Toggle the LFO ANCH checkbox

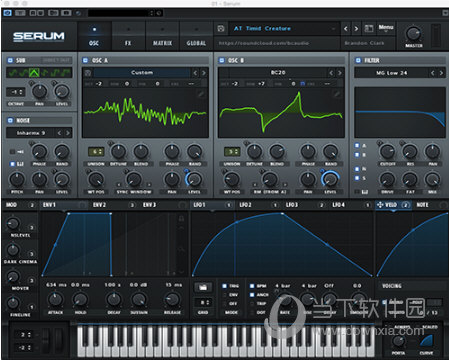coord(252,295)
